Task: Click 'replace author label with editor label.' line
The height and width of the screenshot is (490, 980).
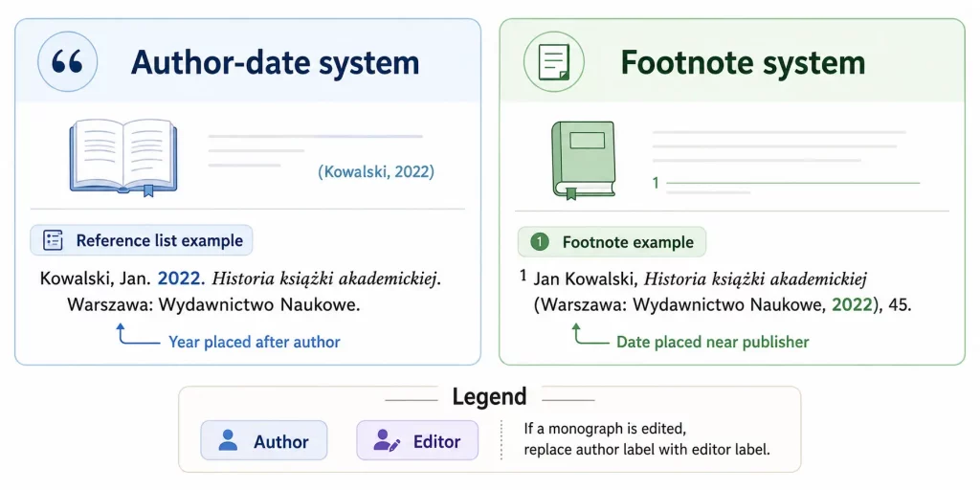Action: point(647,450)
